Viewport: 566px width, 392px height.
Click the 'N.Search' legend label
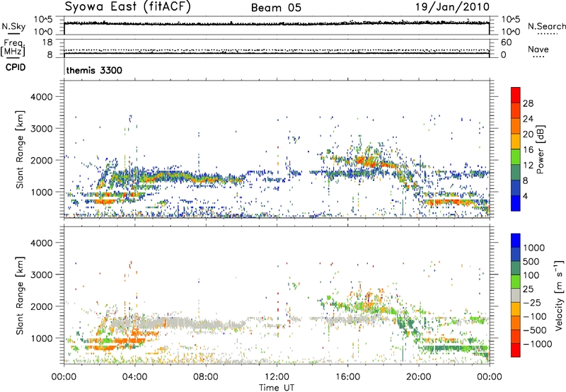click(546, 26)
